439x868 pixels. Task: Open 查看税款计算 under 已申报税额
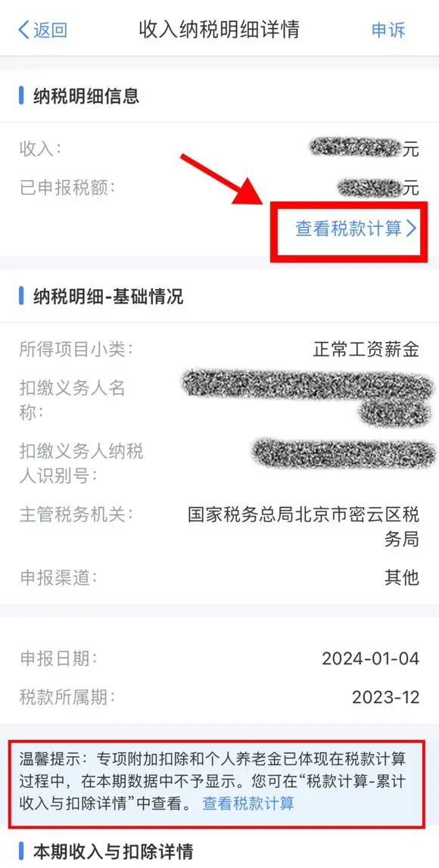(x=349, y=229)
